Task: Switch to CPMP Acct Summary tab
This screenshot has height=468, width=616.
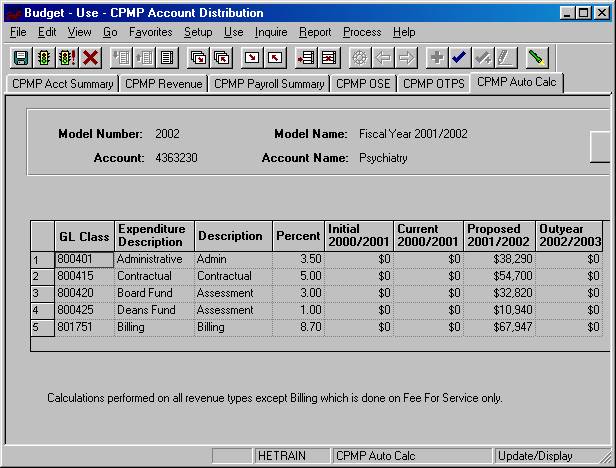Action: click(62, 84)
